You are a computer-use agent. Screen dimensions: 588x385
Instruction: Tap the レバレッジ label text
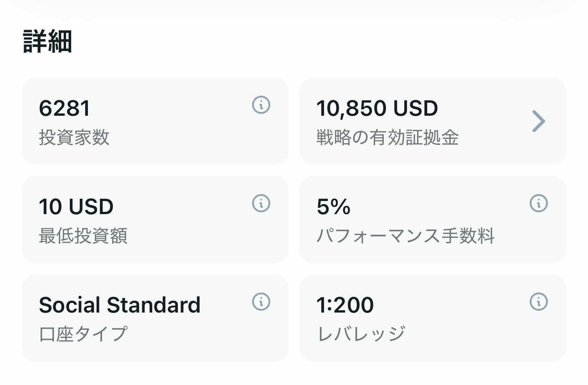[x=361, y=334]
